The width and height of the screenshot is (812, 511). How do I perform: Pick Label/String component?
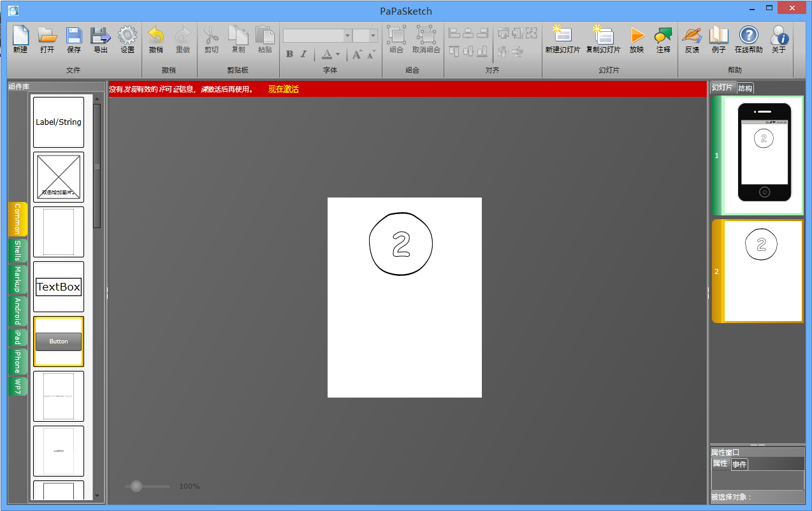59,122
